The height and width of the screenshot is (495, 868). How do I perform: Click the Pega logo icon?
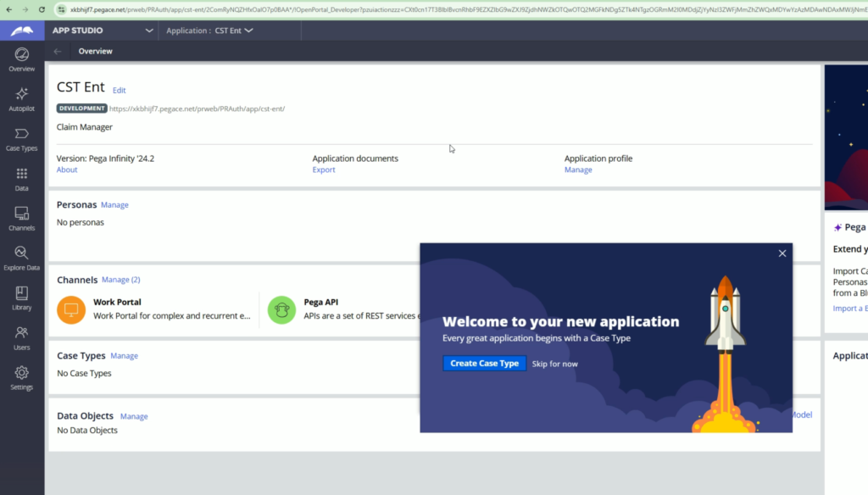(22, 31)
